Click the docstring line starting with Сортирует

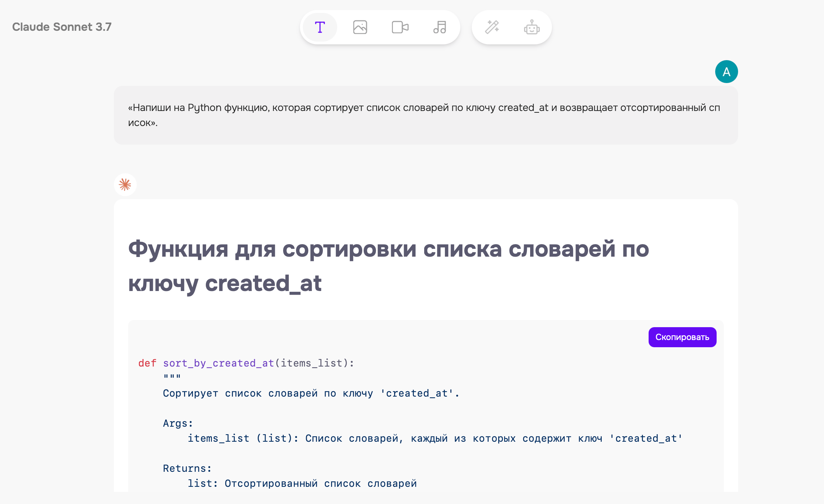(x=311, y=393)
